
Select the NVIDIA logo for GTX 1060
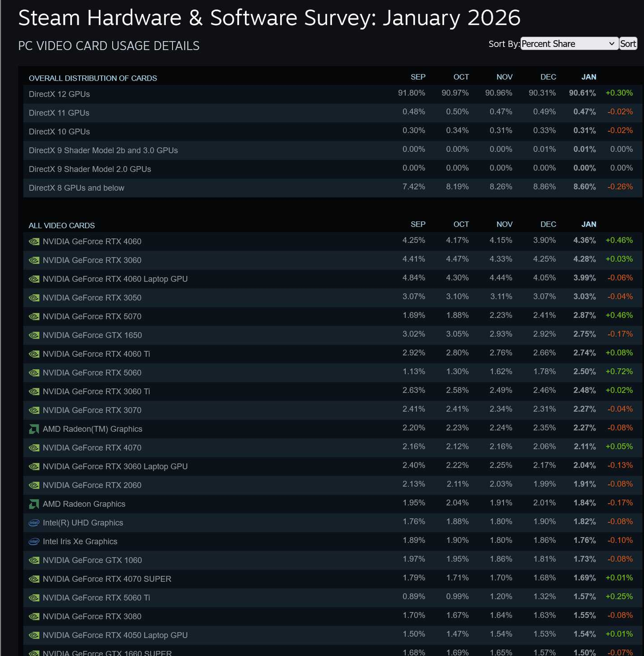coord(34,560)
